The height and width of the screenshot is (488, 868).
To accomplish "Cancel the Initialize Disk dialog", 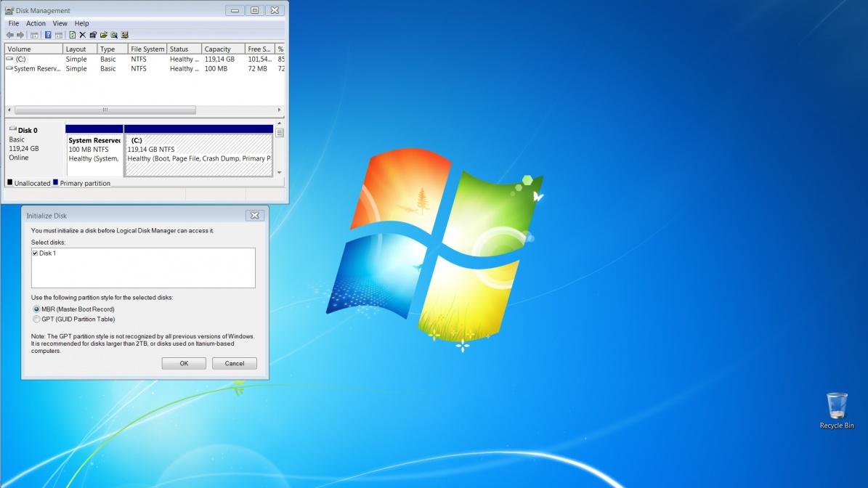I will 234,363.
